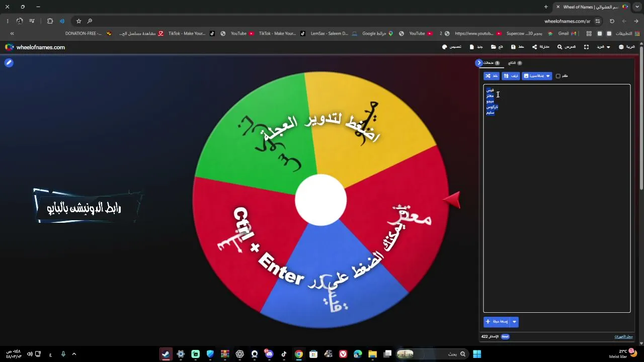Click the wheelofnames.com logo

[x=35, y=47]
